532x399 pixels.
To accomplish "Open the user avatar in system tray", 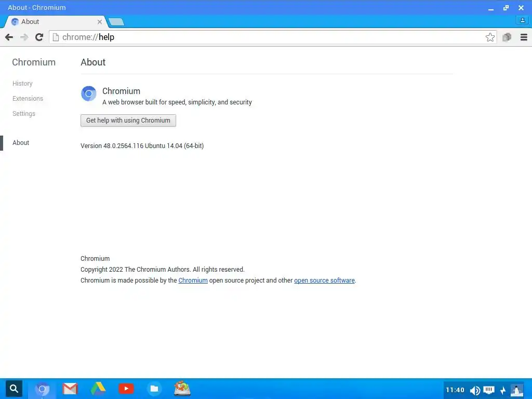I will click(517, 390).
